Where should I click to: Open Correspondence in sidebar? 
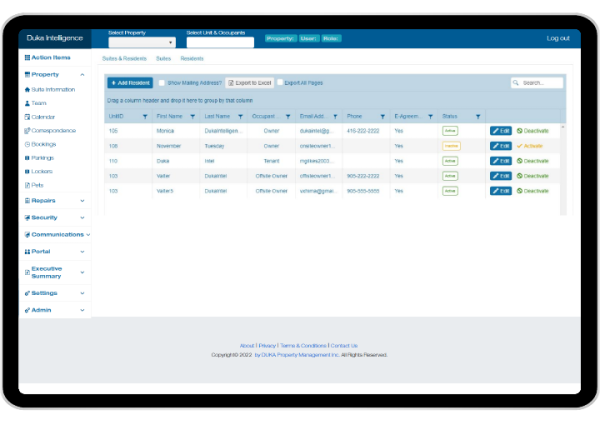click(50, 130)
